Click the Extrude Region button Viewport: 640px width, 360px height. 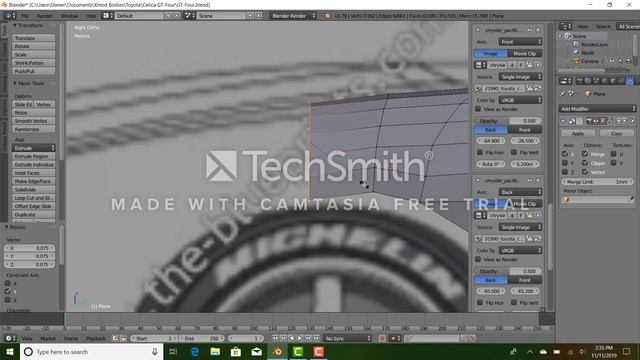coord(34,156)
